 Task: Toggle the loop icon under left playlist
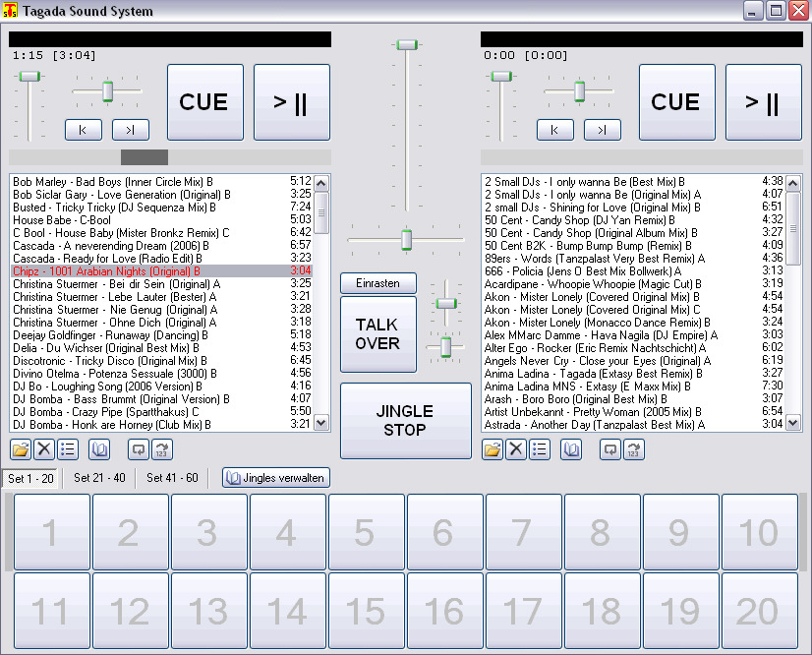(x=139, y=449)
